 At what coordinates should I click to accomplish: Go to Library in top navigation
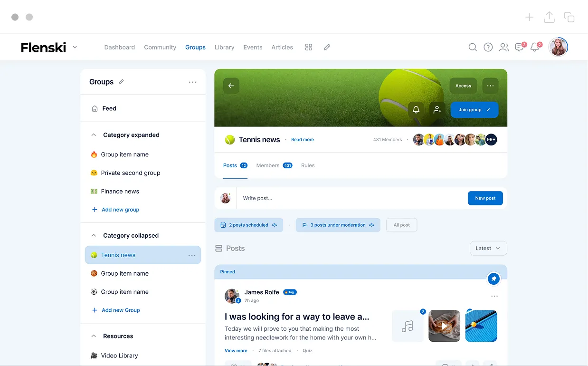(224, 47)
